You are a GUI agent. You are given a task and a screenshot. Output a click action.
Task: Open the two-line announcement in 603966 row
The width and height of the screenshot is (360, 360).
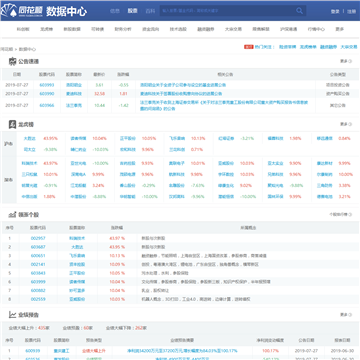point(224,105)
